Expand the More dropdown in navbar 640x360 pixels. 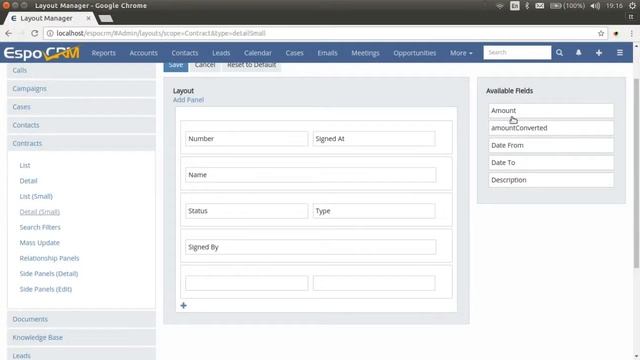461,53
